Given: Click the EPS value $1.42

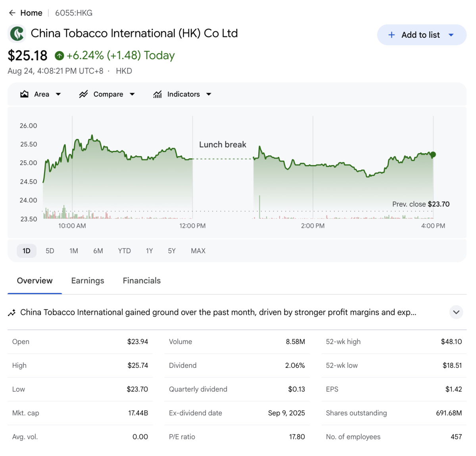Looking at the screenshot, I should (454, 389).
